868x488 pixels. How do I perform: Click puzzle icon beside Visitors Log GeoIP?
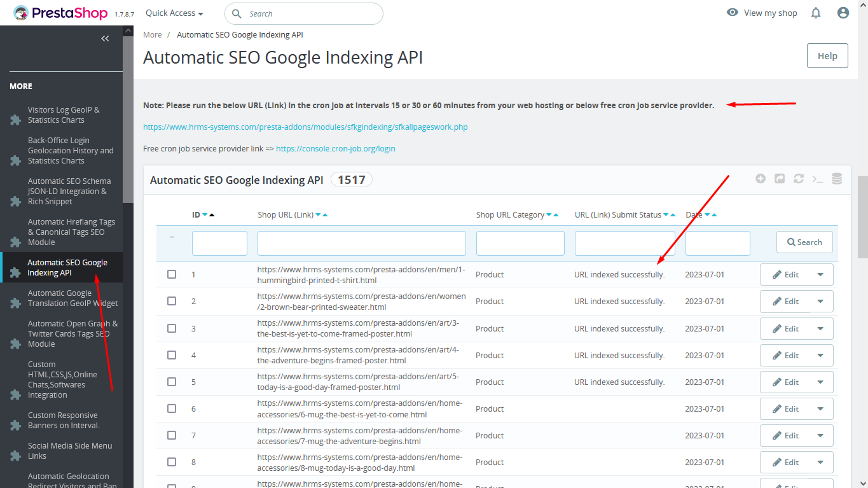16,120
